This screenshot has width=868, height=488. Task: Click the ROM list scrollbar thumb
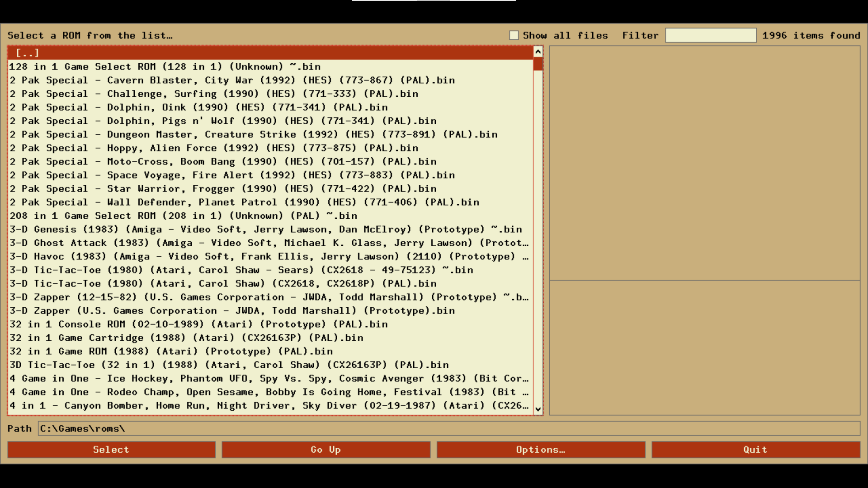point(538,64)
